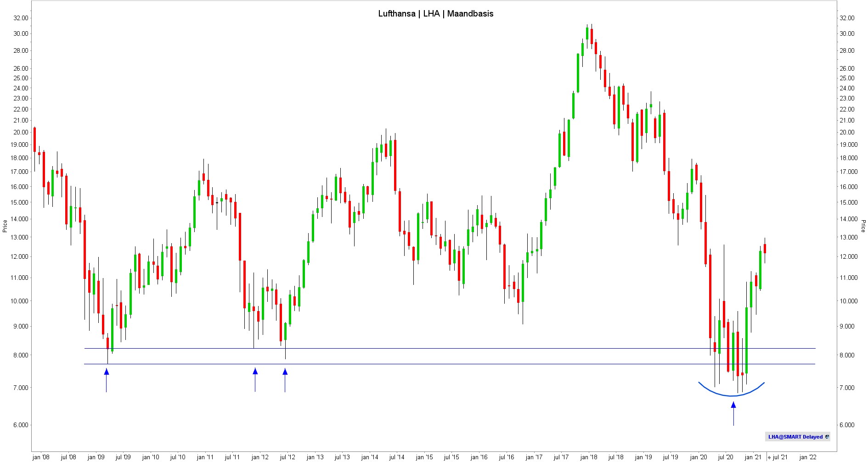This screenshot has height=462, width=868.
Task: Click the diamond marker before jul '21
Action: click(769, 457)
